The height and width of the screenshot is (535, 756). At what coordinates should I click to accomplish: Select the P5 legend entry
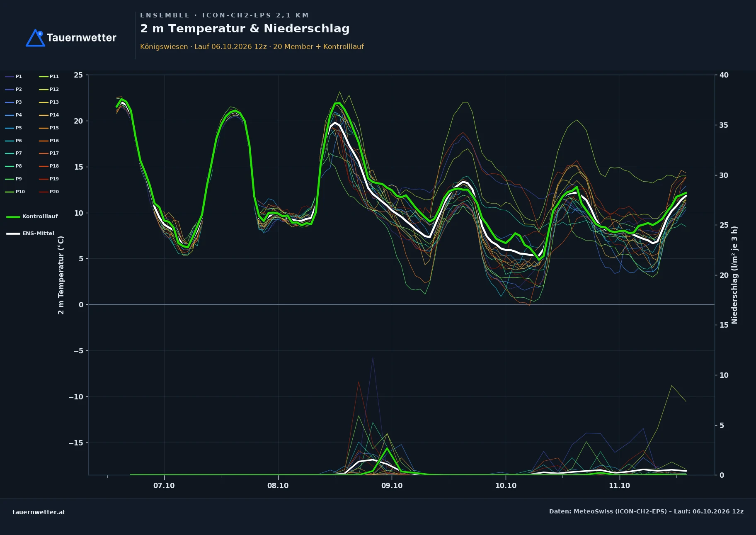[x=13, y=128]
